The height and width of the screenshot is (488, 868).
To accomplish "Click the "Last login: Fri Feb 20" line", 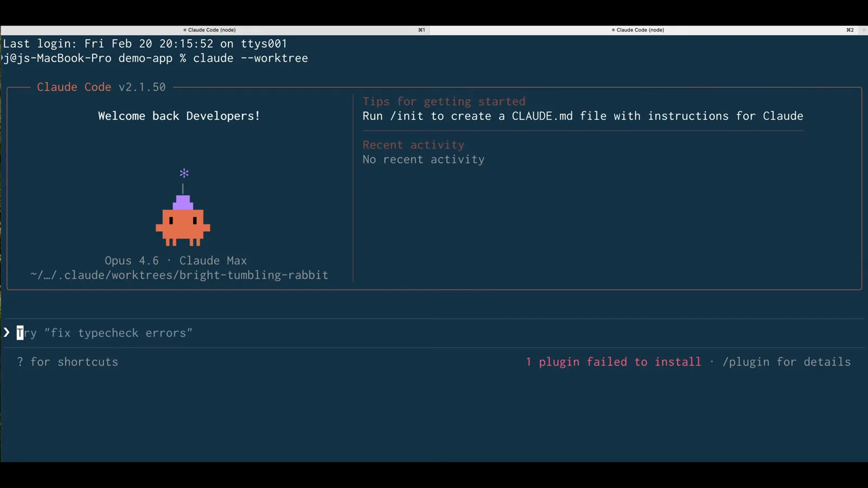I will (145, 43).
